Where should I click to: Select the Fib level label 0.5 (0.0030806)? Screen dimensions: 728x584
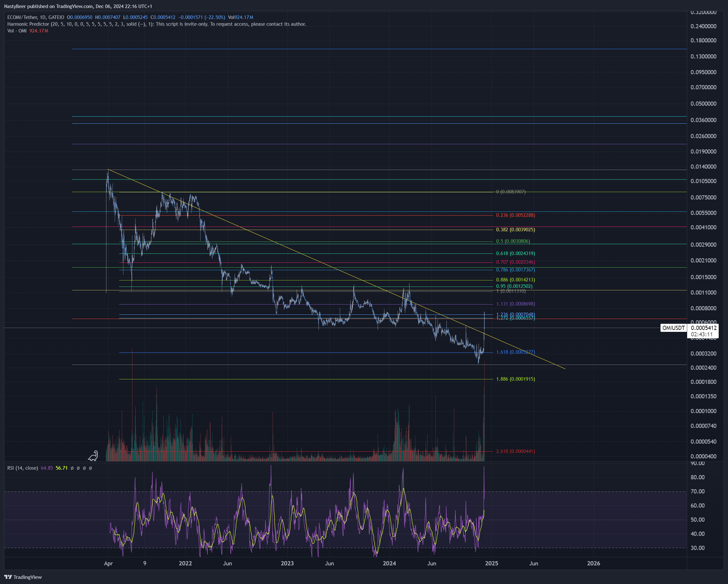513,241
